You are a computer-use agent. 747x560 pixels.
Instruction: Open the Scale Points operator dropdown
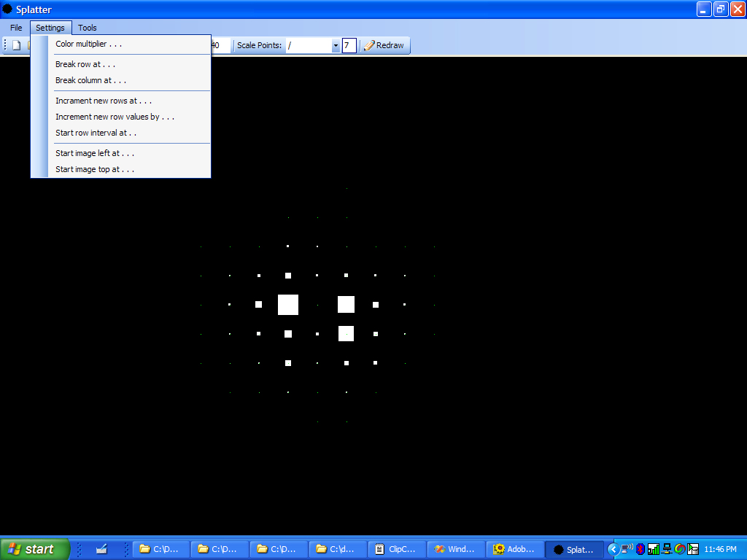(x=336, y=46)
